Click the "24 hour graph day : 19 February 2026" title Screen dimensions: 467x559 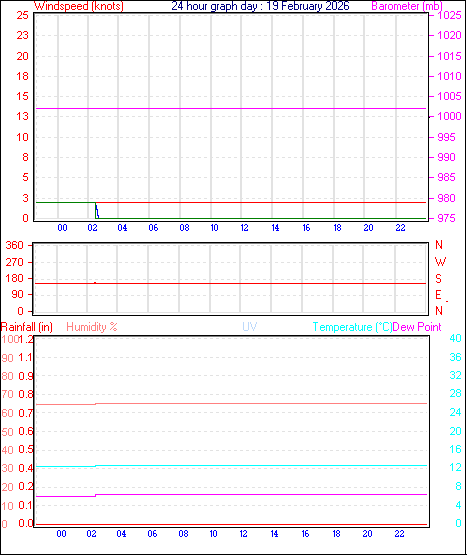260,6
